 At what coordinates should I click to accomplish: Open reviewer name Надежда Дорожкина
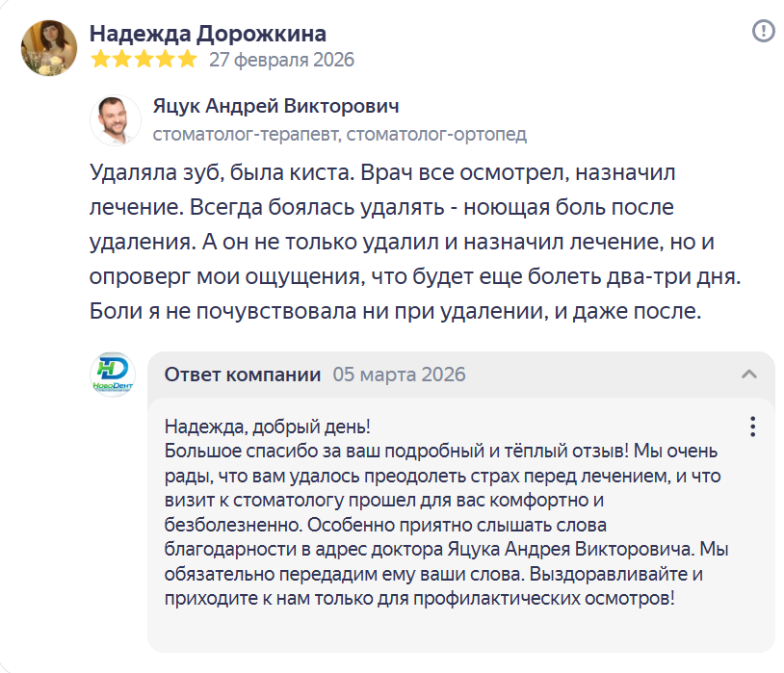208,34
